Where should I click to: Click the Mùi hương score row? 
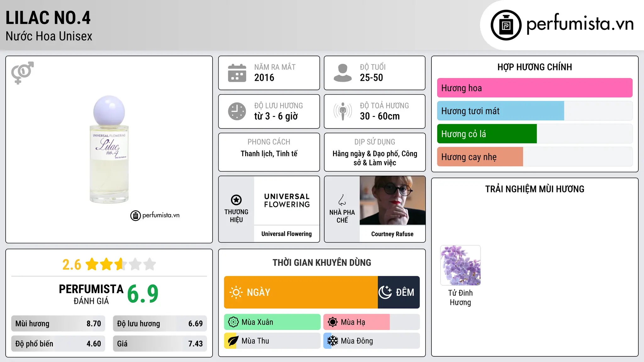(58, 324)
